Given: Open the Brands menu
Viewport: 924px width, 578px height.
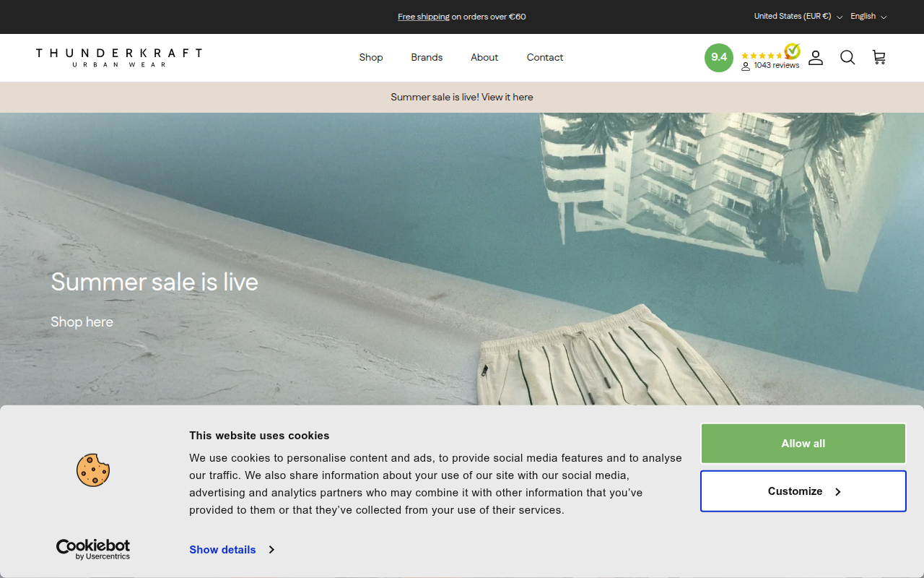Looking at the screenshot, I should 427,58.
